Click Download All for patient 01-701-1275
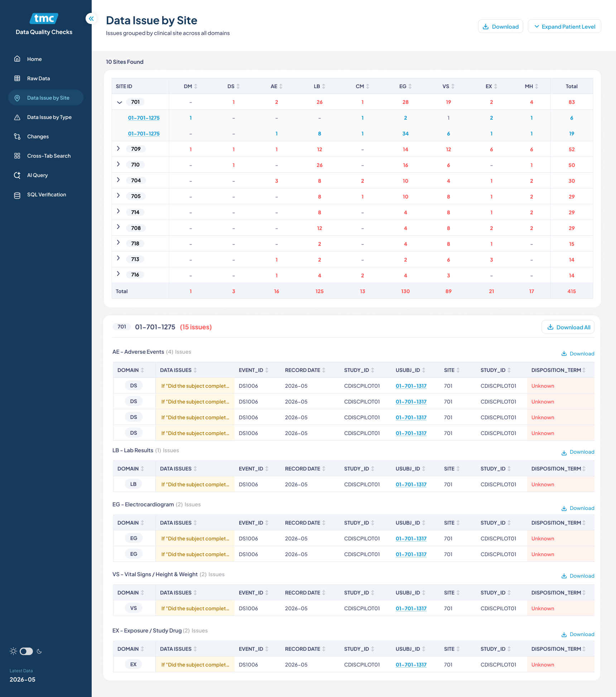The width and height of the screenshot is (616, 697). click(x=568, y=327)
